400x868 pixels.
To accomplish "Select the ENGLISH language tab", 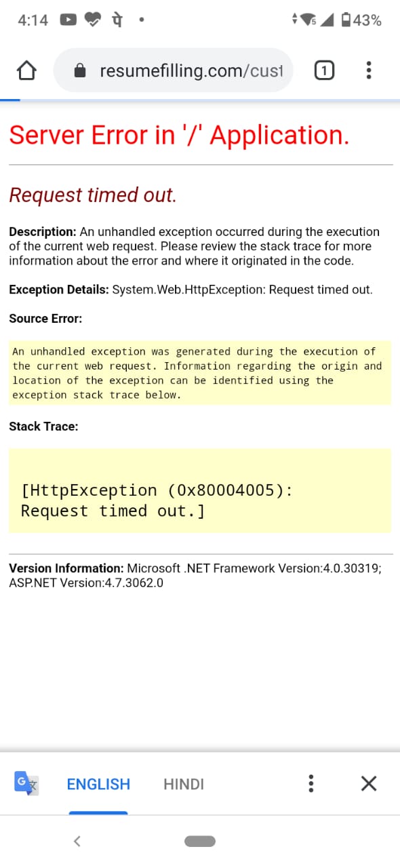I will coord(98,784).
